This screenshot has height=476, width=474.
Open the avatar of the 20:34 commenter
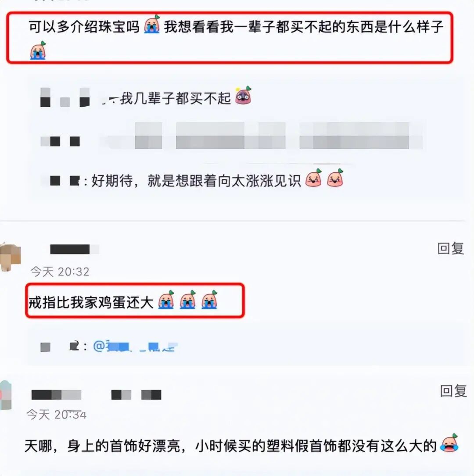click(5, 395)
